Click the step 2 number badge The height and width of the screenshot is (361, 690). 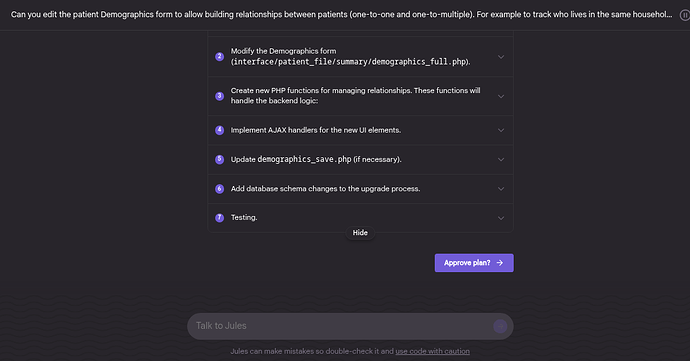pyautogui.click(x=220, y=57)
